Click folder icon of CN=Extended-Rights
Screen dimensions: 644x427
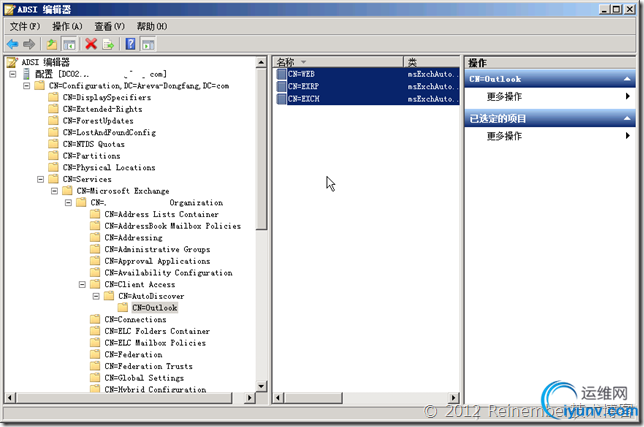[53, 109]
